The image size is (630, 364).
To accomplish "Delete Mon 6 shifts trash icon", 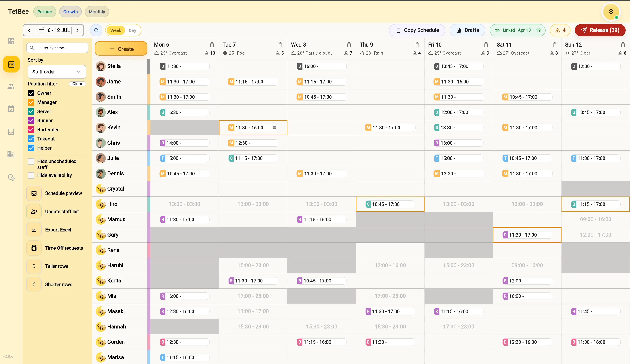I will pyautogui.click(x=212, y=45).
